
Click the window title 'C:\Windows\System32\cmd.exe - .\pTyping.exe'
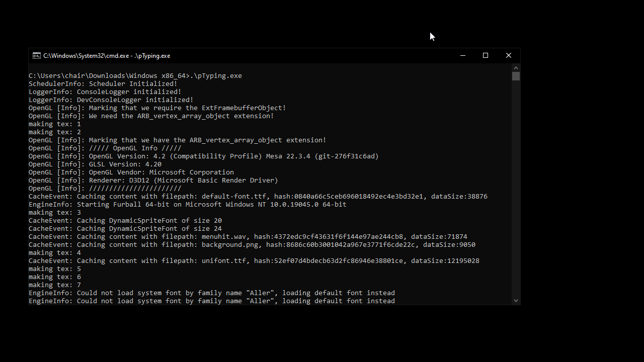107,56
